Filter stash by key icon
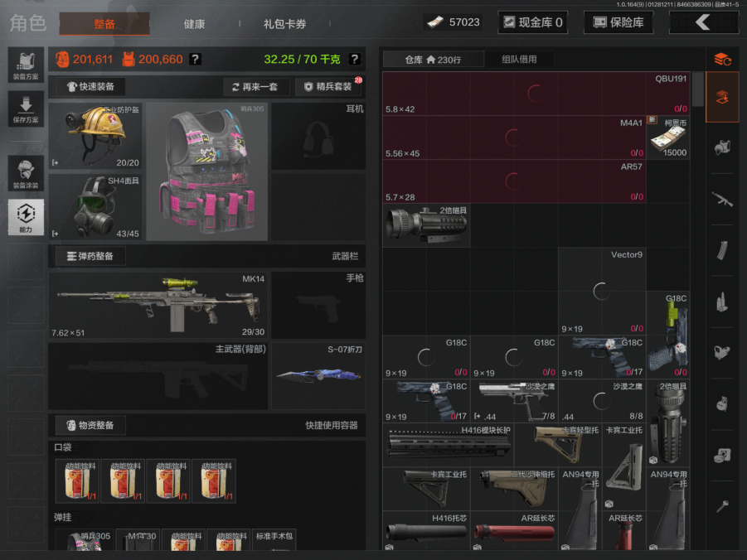 pyautogui.click(x=722, y=506)
